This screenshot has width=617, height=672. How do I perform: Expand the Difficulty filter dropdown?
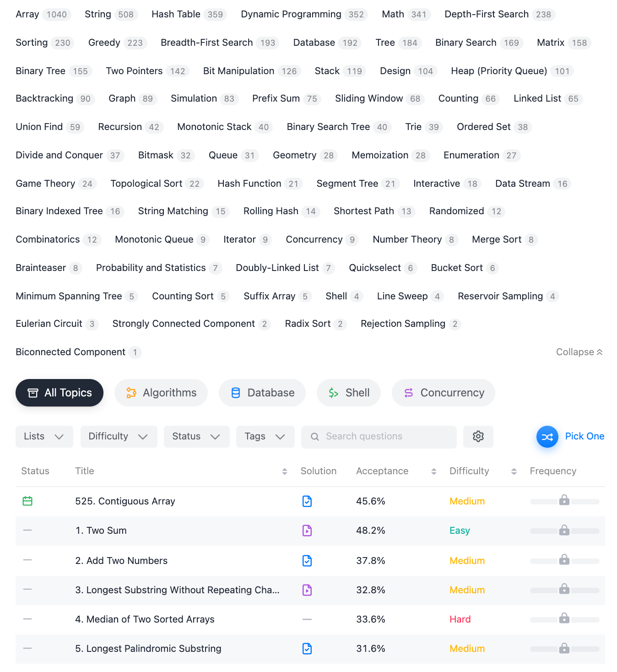pyautogui.click(x=119, y=437)
